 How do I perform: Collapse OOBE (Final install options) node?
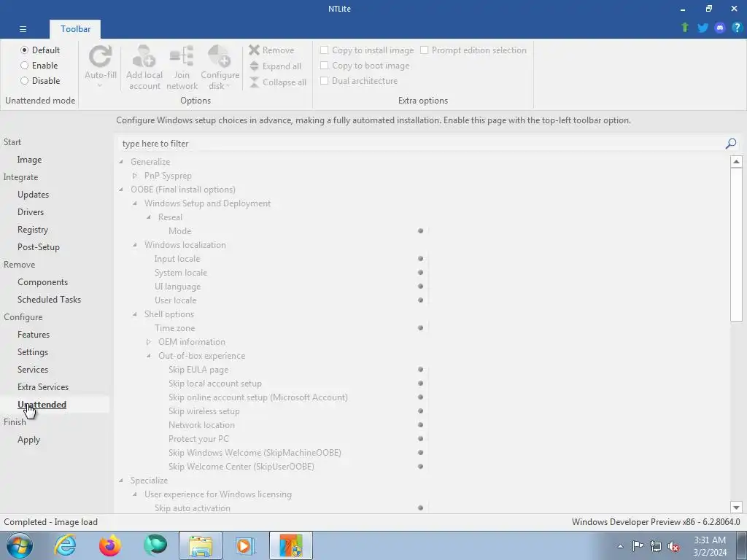pos(121,190)
